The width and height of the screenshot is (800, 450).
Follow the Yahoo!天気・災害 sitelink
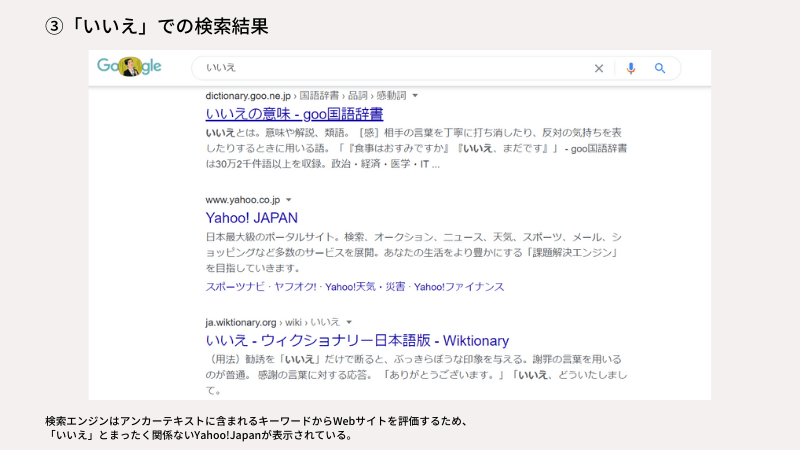click(365, 287)
